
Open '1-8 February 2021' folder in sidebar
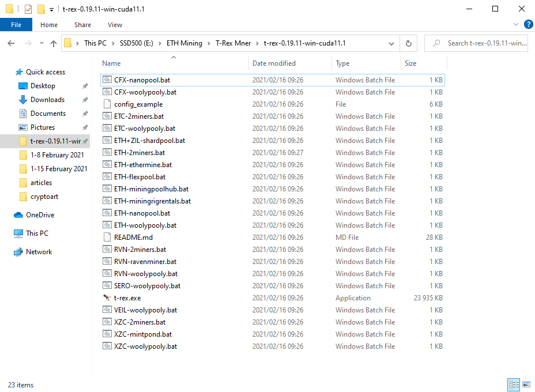point(57,155)
